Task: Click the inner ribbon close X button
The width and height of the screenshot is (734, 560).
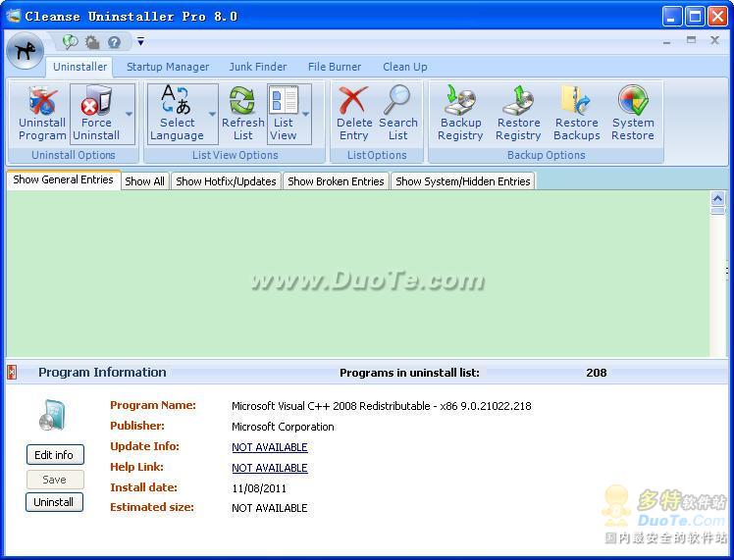Action: click(714, 40)
